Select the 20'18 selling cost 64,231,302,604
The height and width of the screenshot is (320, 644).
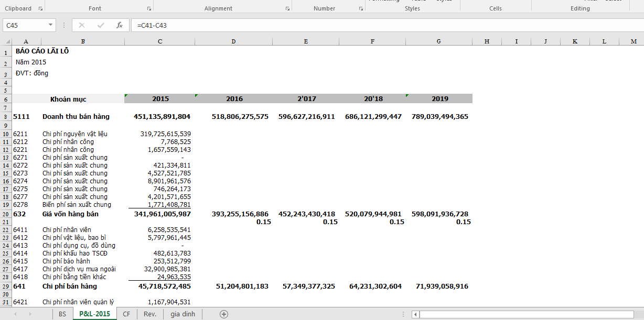pos(375,286)
